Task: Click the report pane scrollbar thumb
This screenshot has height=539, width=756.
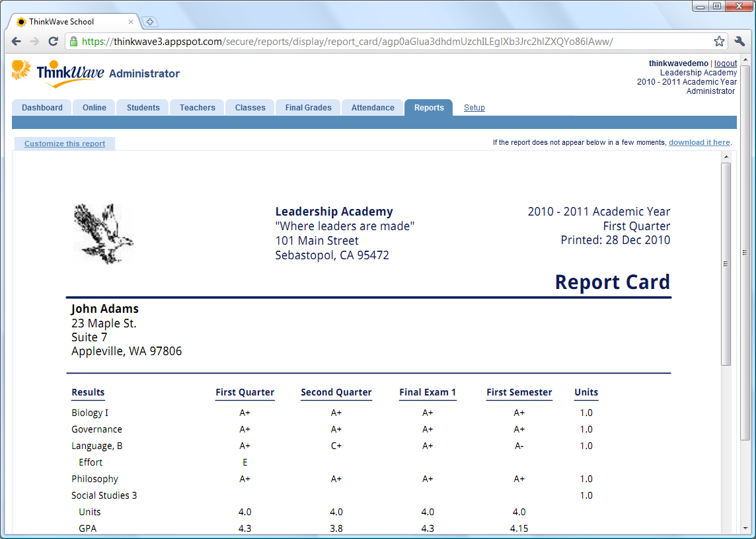Action: coord(726,264)
